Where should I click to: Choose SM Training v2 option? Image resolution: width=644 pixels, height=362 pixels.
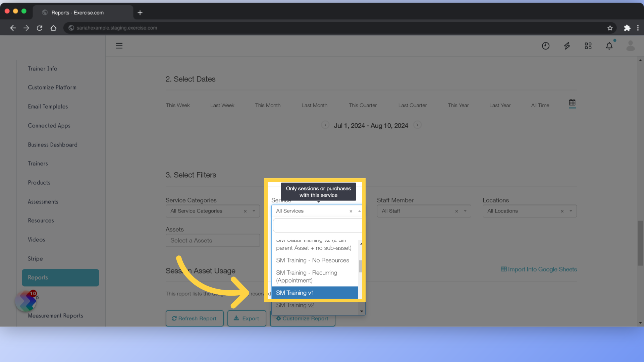pyautogui.click(x=315, y=305)
